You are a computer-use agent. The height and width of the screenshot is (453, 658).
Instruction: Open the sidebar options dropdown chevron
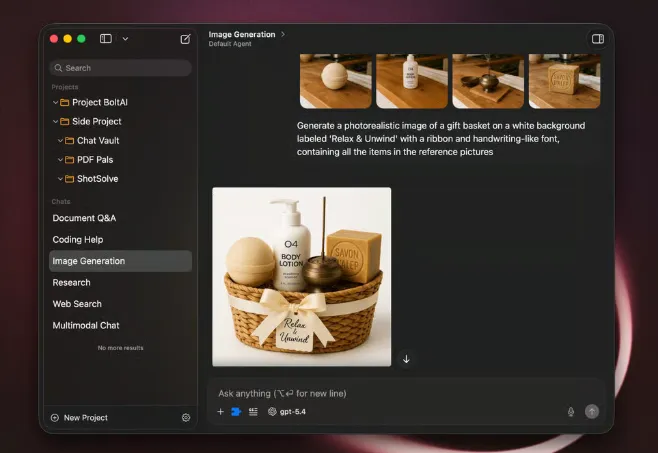(x=125, y=39)
